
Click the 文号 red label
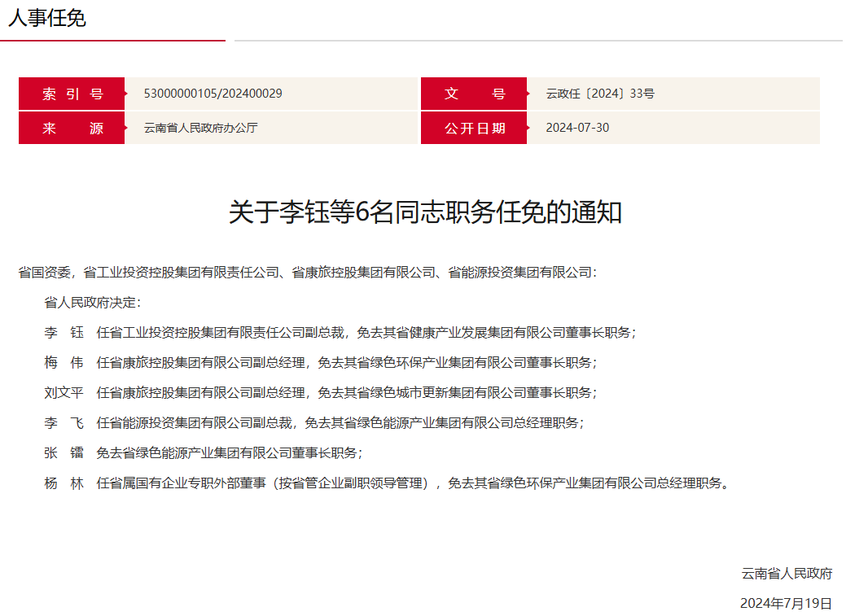(474, 94)
